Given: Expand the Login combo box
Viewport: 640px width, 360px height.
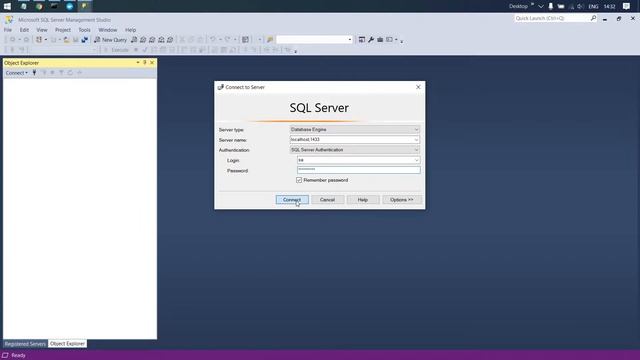Looking at the screenshot, I should [416, 160].
